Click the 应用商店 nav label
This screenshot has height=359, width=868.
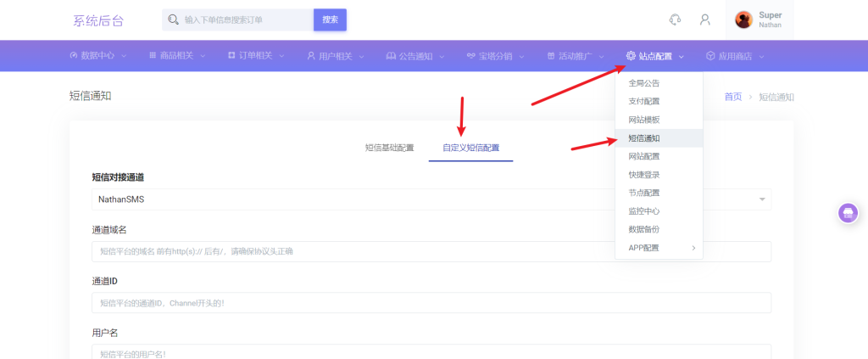tap(735, 56)
